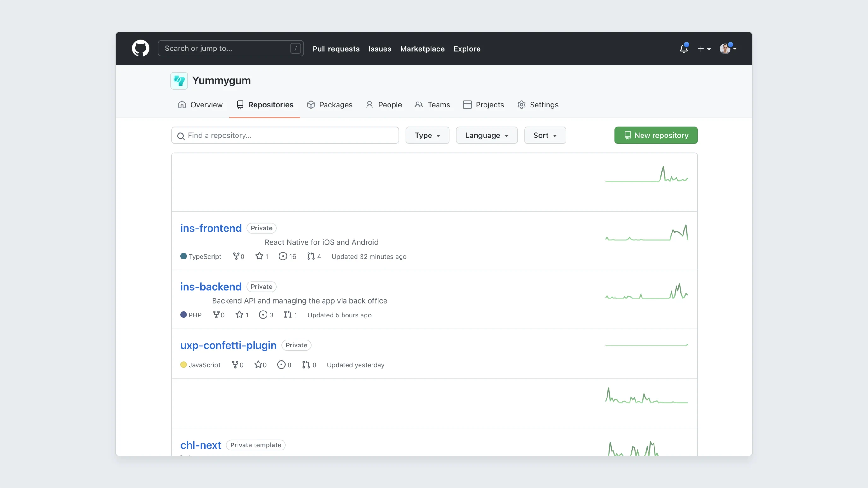Viewport: 868px width, 488px height.
Task: Expand the Language filter dropdown
Action: [487, 135]
